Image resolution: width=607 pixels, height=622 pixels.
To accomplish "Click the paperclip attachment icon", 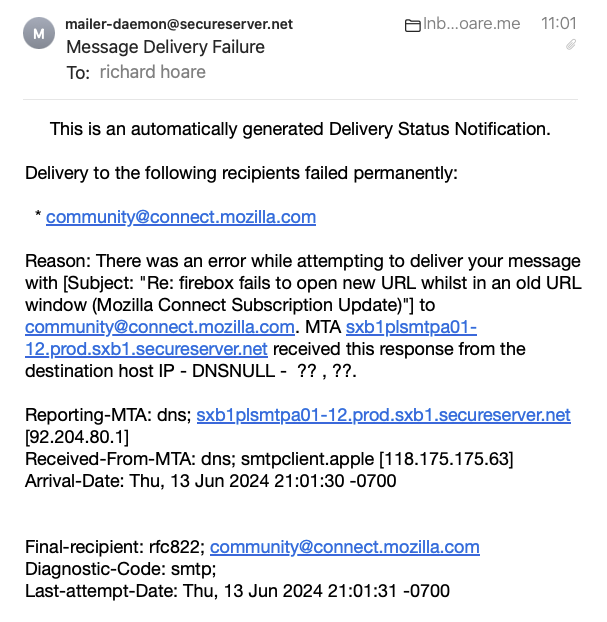I will [x=571, y=45].
